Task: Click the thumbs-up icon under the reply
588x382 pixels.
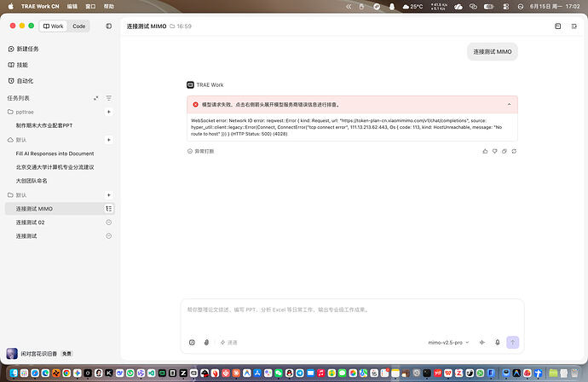Action: coord(485,151)
